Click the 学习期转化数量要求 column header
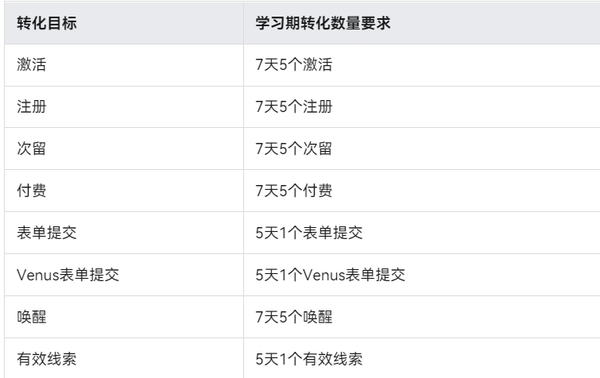This screenshot has height=378, width=600. coord(323,23)
